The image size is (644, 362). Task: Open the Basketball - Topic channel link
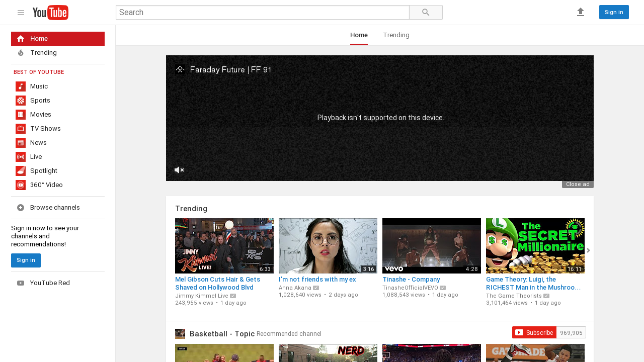point(222,334)
